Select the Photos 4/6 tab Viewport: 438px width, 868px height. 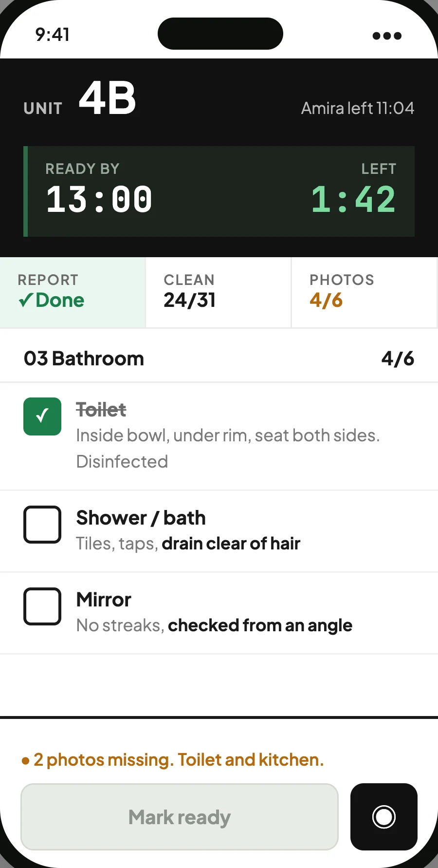click(365, 292)
